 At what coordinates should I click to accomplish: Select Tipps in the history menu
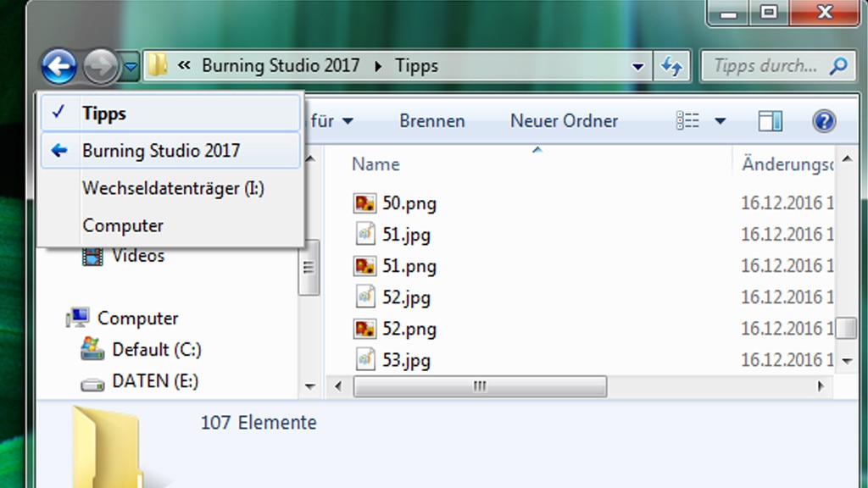(x=171, y=114)
